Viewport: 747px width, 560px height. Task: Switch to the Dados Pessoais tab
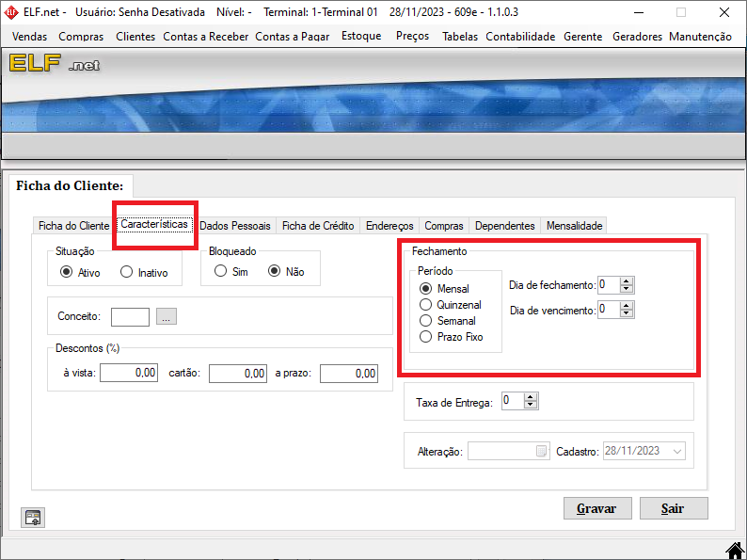pyautogui.click(x=235, y=226)
